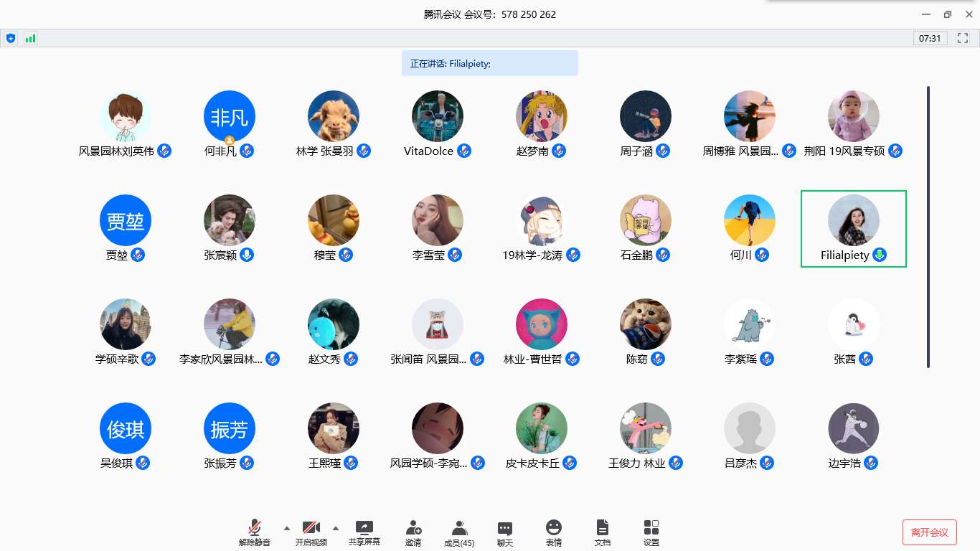Viewport: 980px width, 551px height.
Task: Open the Documents (文档) icon
Action: pyautogui.click(x=603, y=533)
